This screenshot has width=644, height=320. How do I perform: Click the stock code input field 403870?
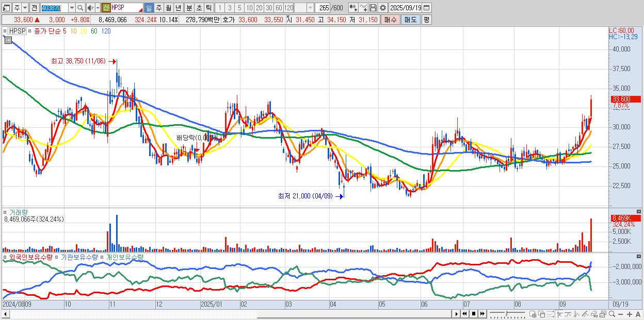pos(54,8)
